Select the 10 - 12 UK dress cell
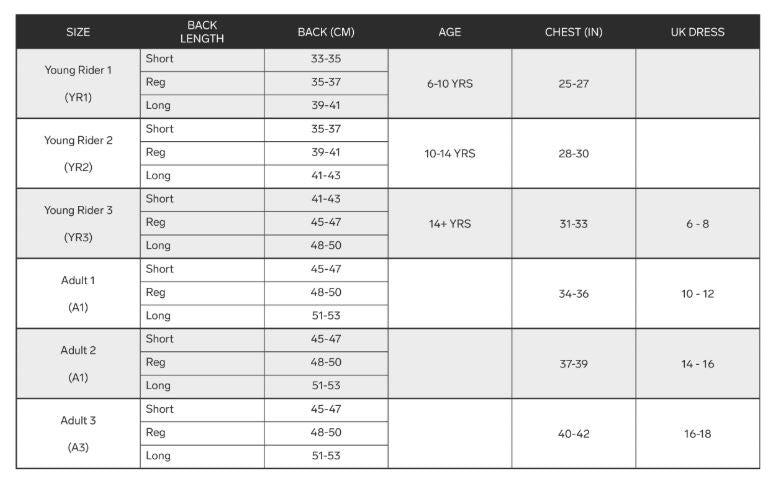 [x=697, y=294]
